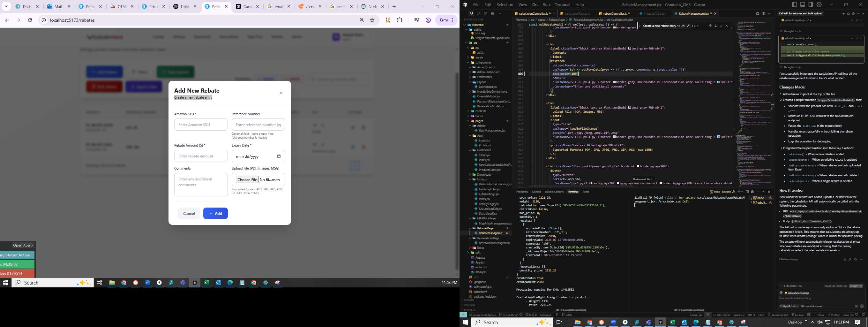Open the Explorer view icon in Cursor
This screenshot has width=868, height=327.
click(x=471, y=13)
